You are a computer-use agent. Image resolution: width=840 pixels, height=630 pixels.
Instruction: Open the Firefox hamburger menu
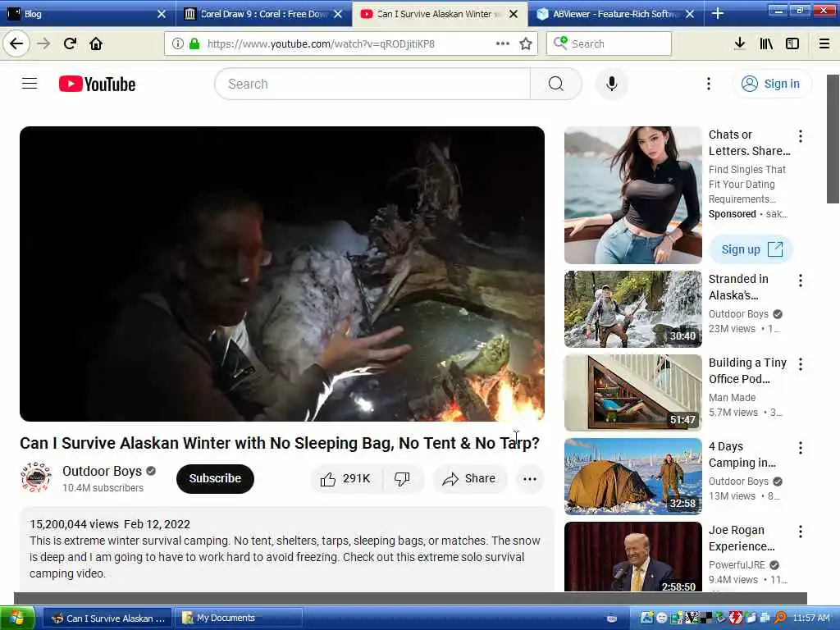pos(824,43)
